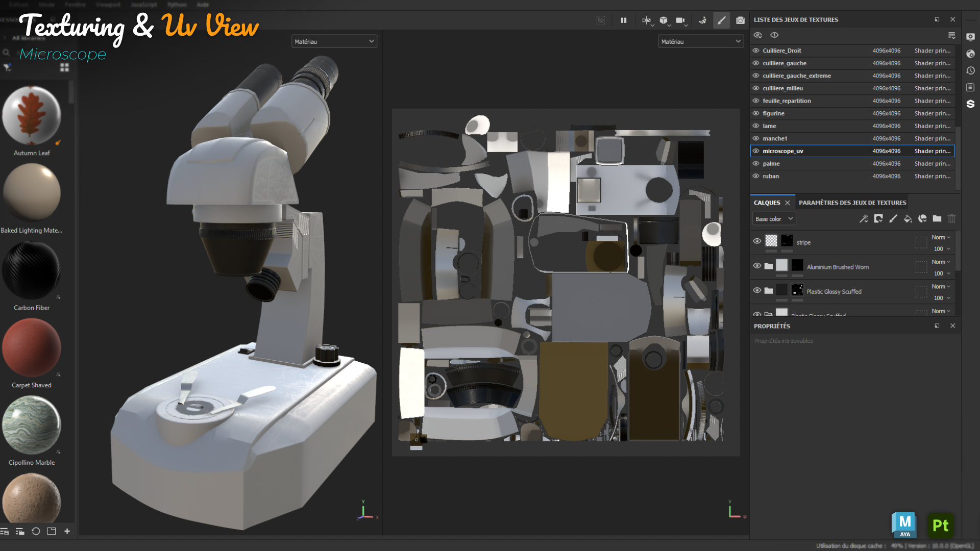The width and height of the screenshot is (980, 551).
Task: Pause the viewport rendering
Action: point(623,20)
